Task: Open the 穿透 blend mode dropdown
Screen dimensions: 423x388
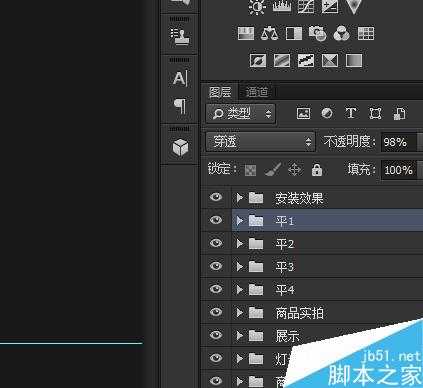Action: 260,142
